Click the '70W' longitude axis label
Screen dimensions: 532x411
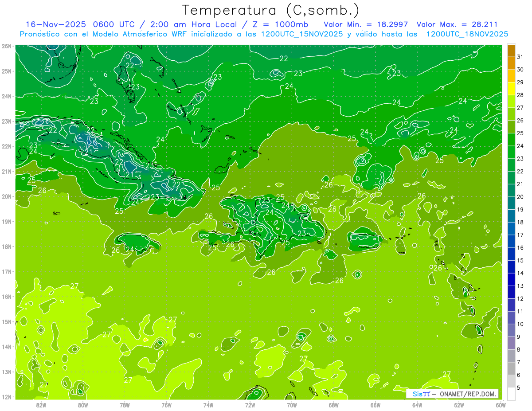point(292,405)
